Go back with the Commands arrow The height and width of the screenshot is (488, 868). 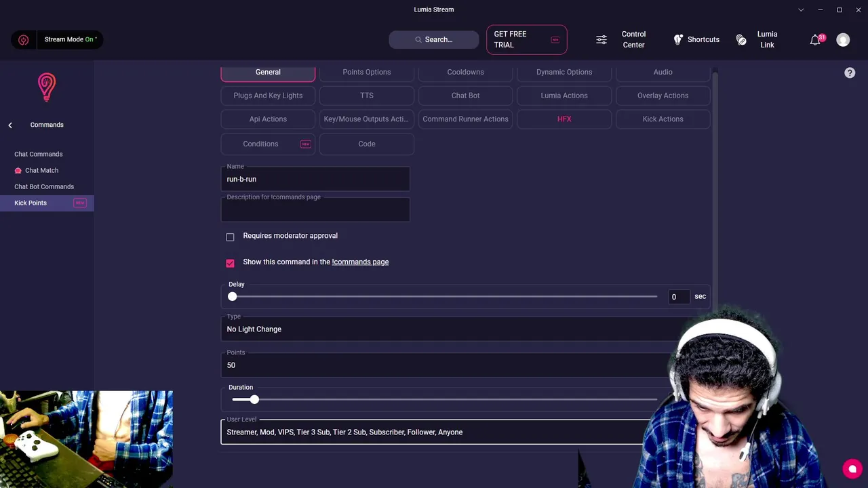click(10, 125)
